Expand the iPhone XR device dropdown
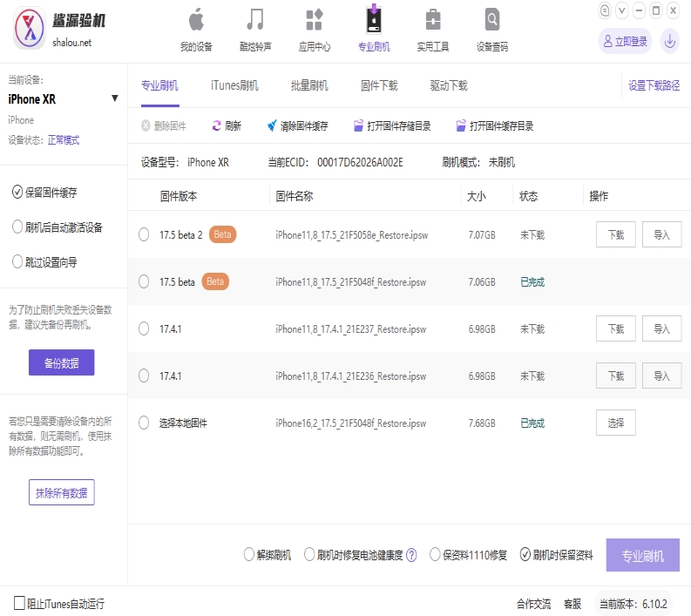This screenshot has width=691, height=616. click(115, 98)
